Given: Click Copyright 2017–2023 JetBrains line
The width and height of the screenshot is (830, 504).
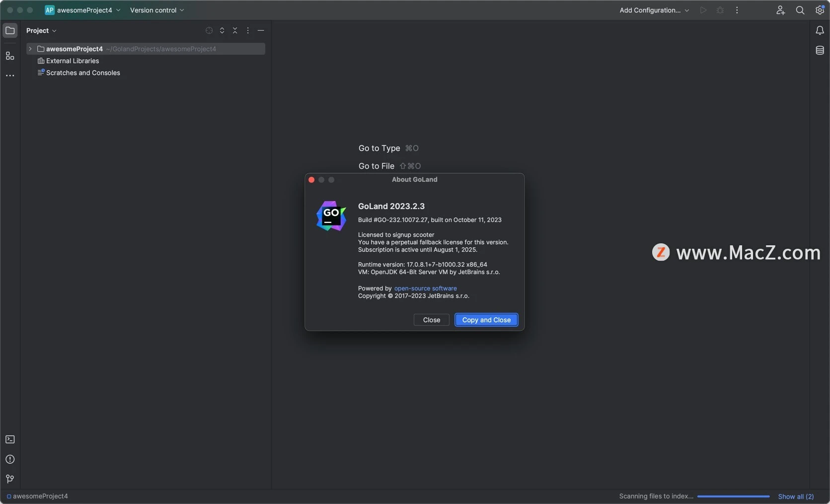Looking at the screenshot, I should pyautogui.click(x=413, y=295).
